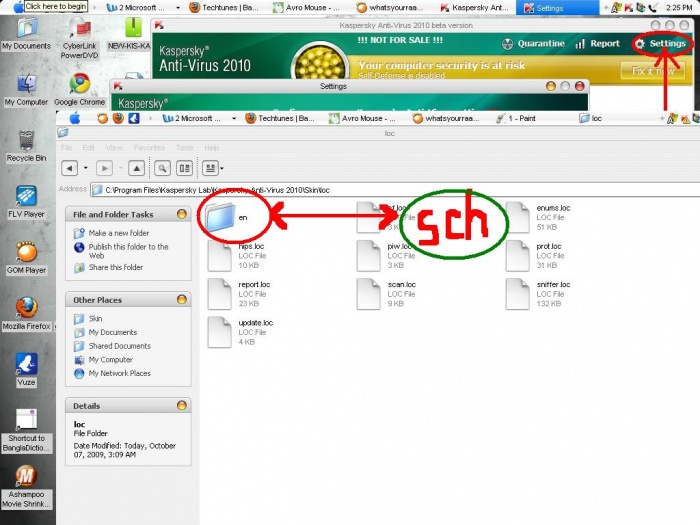Viewport: 700px width, 525px height.
Task: Go to Skin in Other Places
Action: click(x=88, y=319)
